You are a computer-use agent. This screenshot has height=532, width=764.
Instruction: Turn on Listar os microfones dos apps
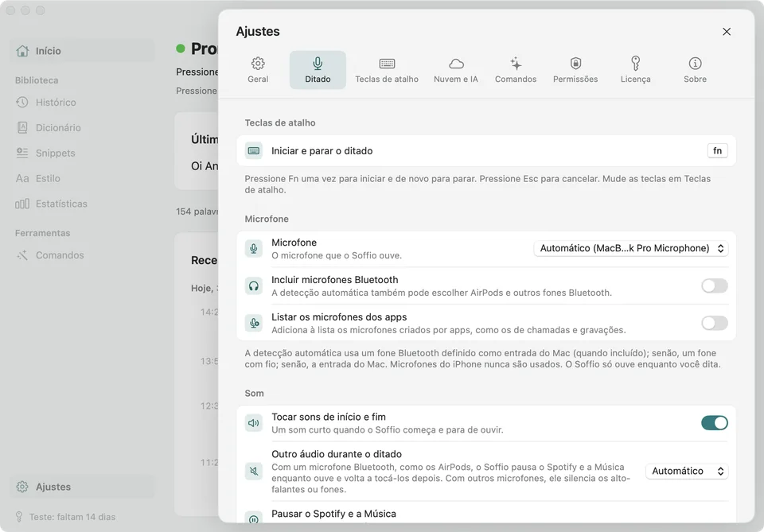tap(715, 323)
